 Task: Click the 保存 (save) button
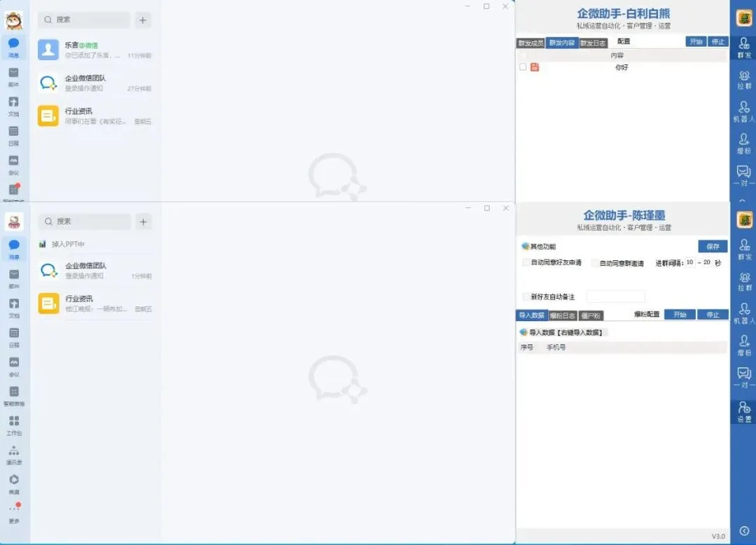coord(712,246)
